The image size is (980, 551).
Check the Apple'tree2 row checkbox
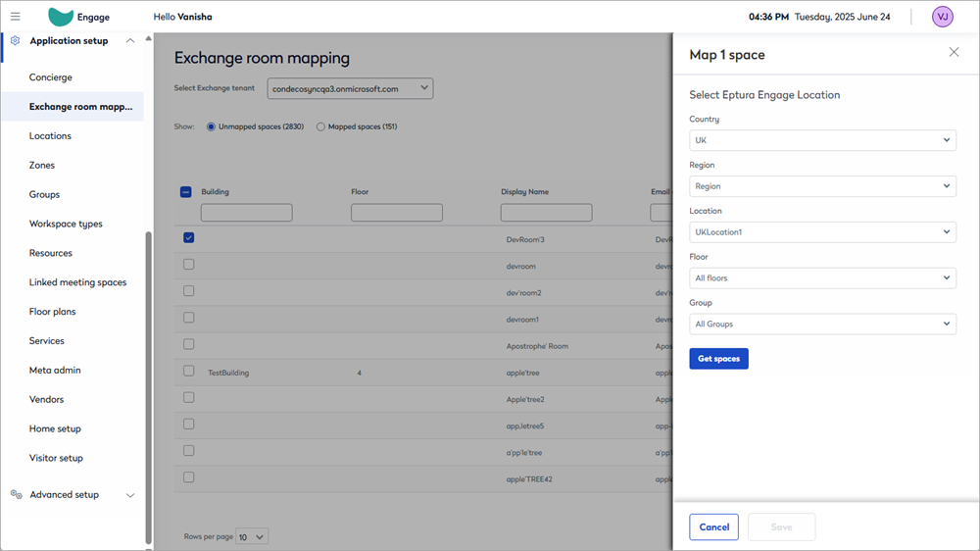(x=189, y=397)
